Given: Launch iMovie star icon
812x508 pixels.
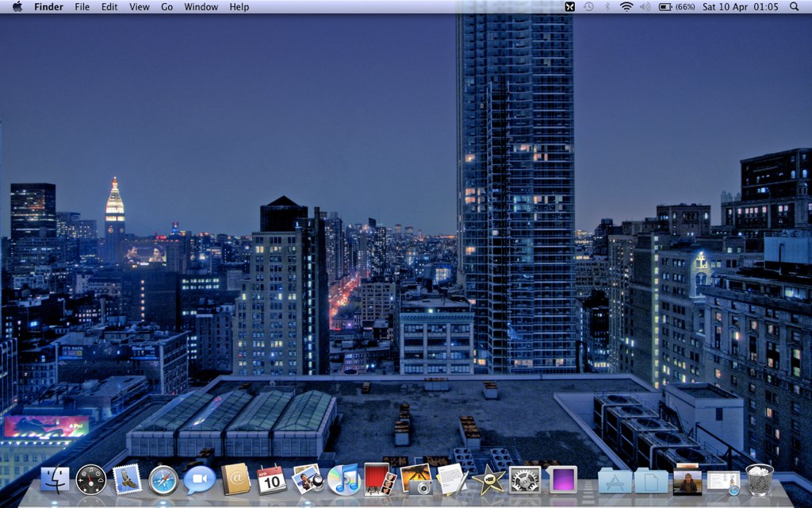Looking at the screenshot, I should [x=488, y=479].
